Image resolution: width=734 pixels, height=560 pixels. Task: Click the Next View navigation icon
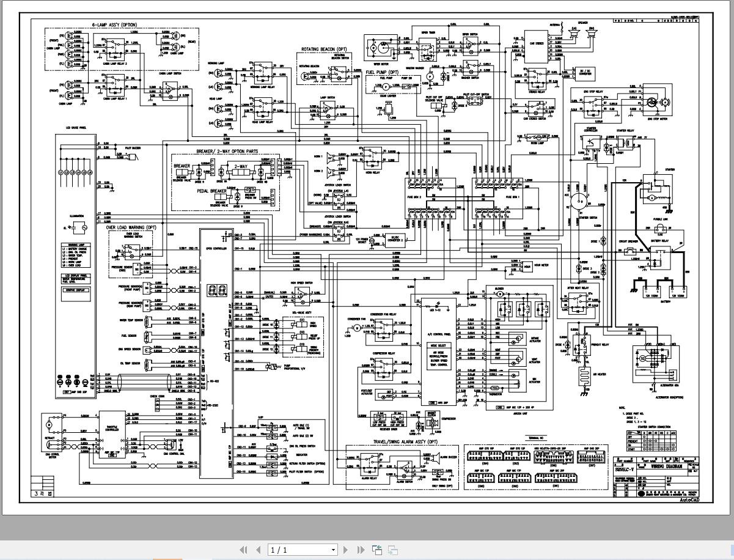coord(392,550)
